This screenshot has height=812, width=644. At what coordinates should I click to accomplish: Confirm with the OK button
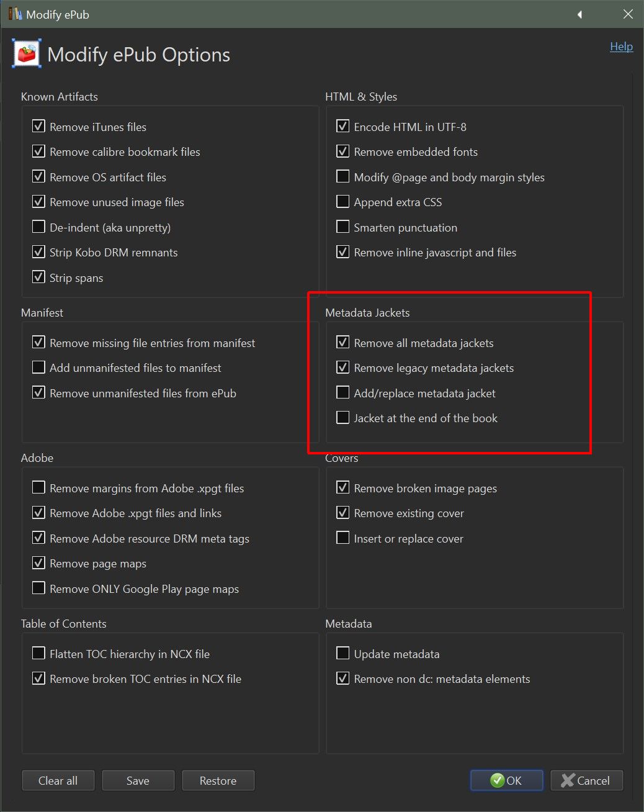tap(506, 780)
